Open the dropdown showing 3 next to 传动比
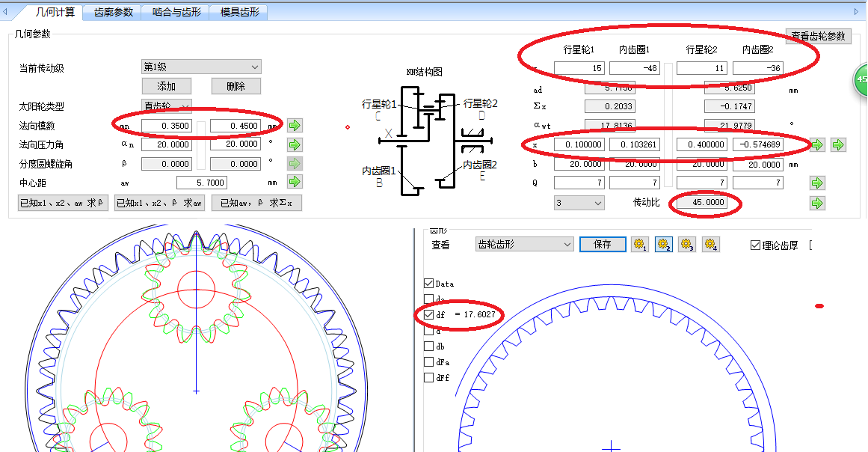Image resolution: width=868 pixels, height=452 pixels. (579, 203)
